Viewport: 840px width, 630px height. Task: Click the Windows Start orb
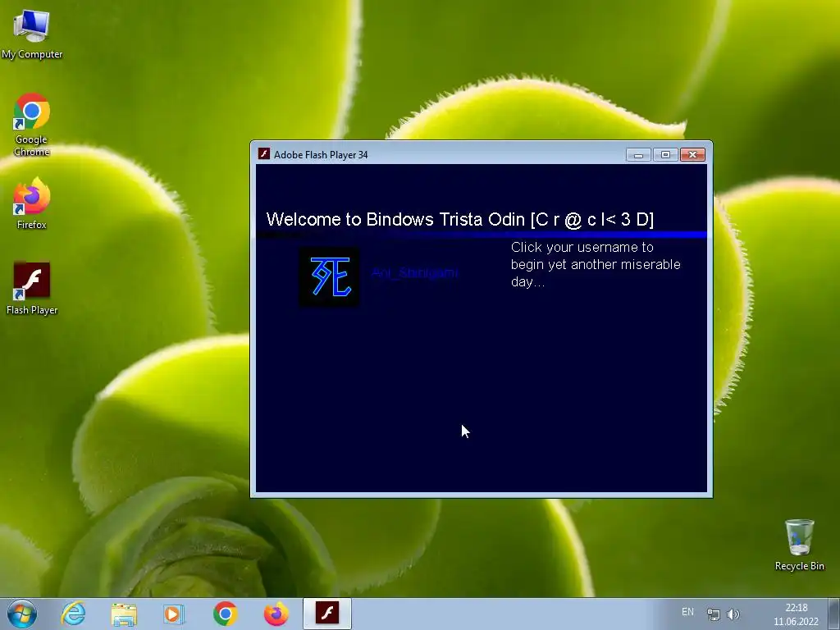point(22,614)
